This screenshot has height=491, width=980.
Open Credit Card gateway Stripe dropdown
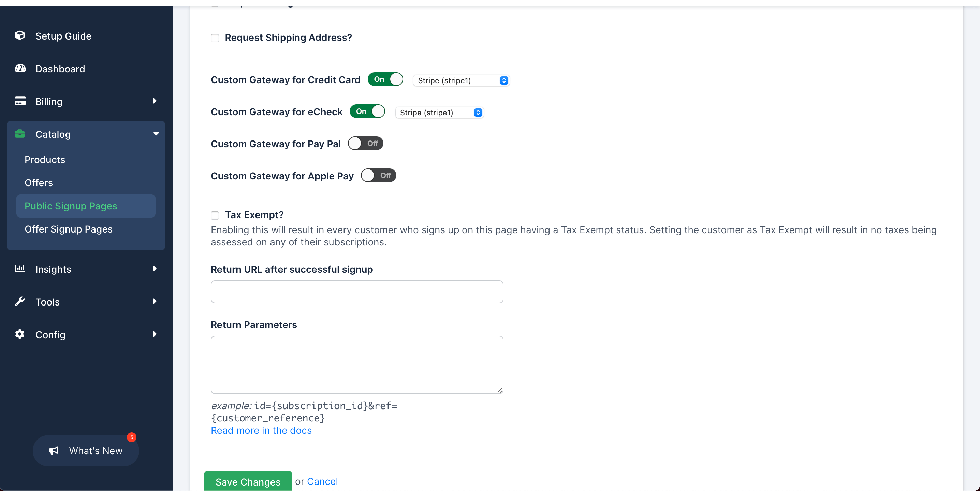[461, 80]
